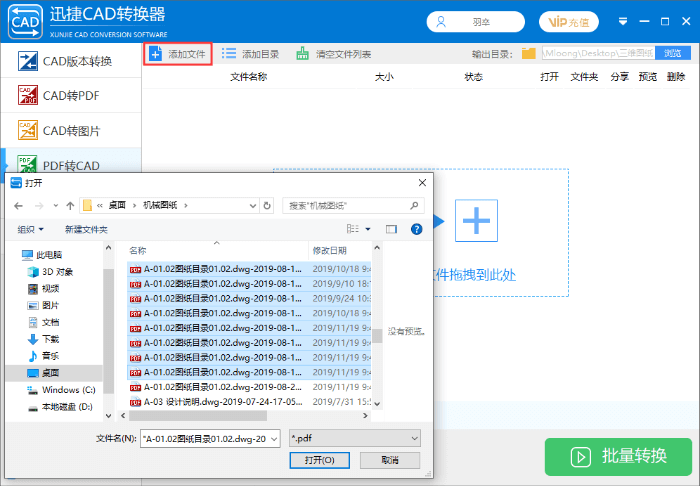Open the 文件名 filename combo dropdown
The height and width of the screenshot is (486, 700).
pos(274,439)
